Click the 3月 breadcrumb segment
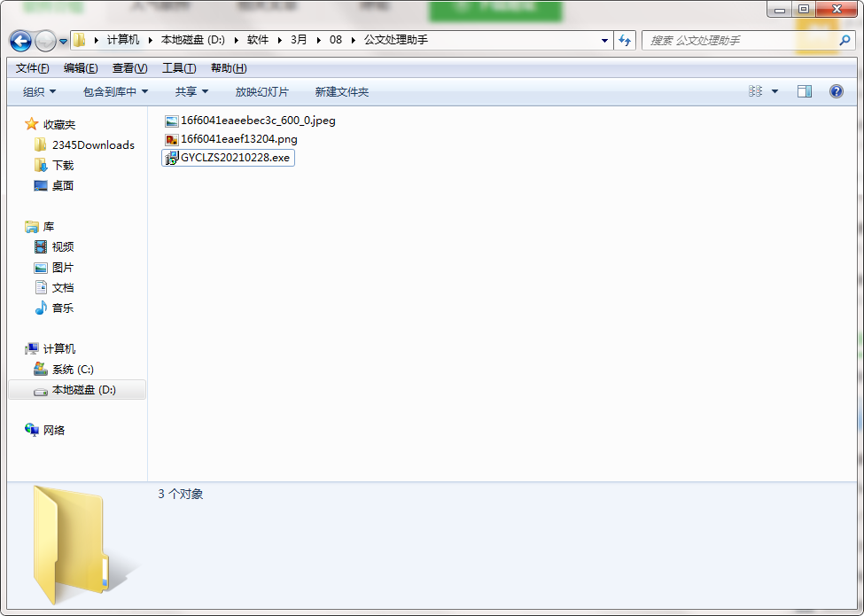864x616 pixels. click(x=299, y=40)
